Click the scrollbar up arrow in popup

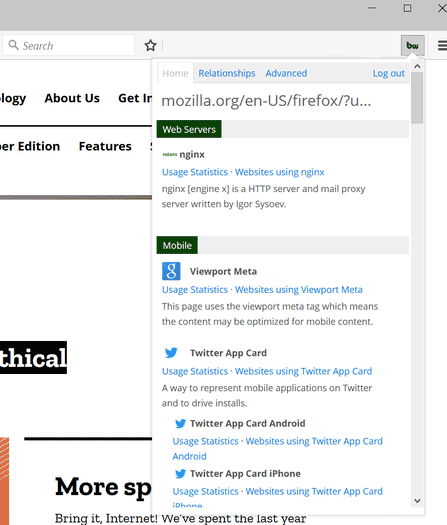click(x=417, y=66)
